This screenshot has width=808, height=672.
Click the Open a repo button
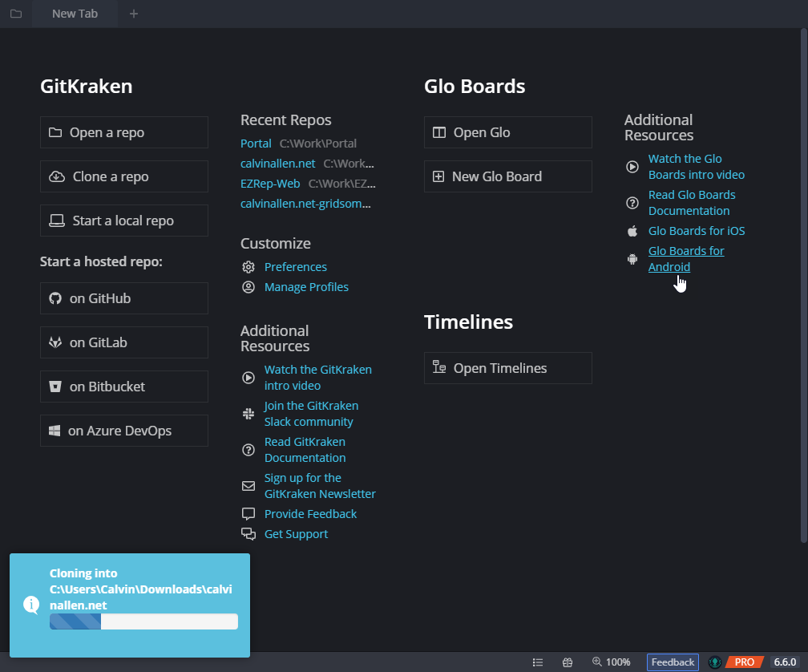[124, 132]
